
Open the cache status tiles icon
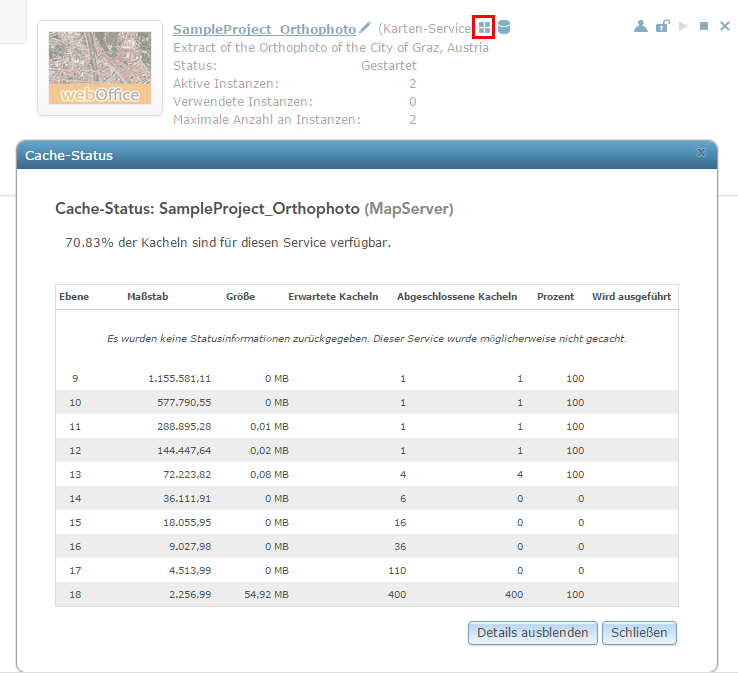click(484, 27)
